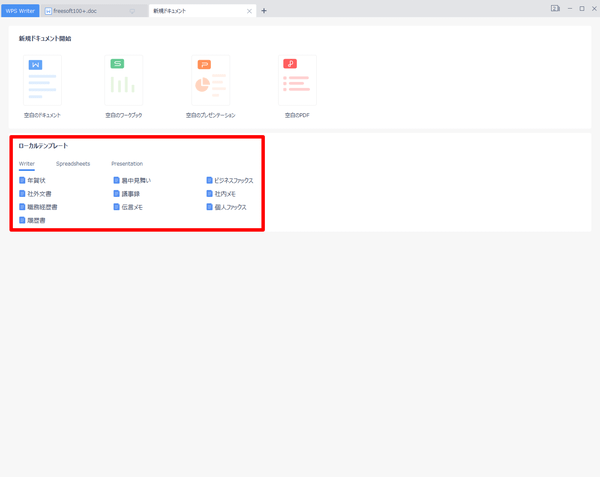Switch to Spreadsheets templates tab
600x477 pixels.
(x=73, y=163)
